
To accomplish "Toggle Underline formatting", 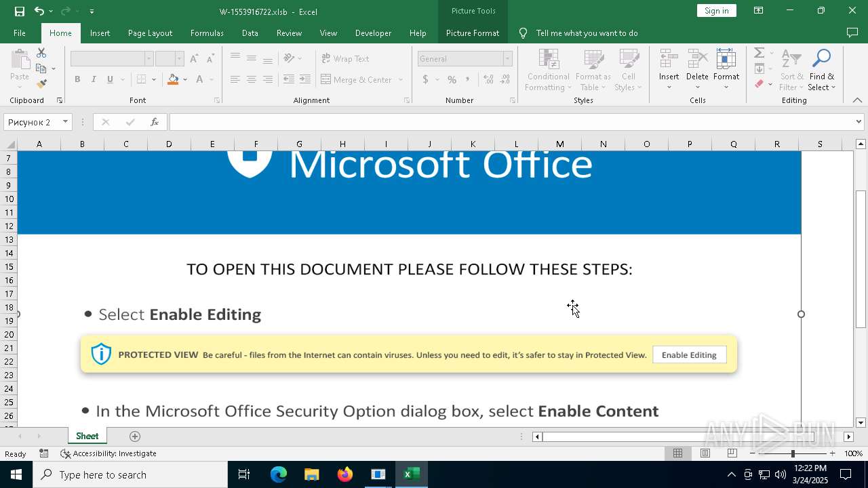I will [110, 79].
